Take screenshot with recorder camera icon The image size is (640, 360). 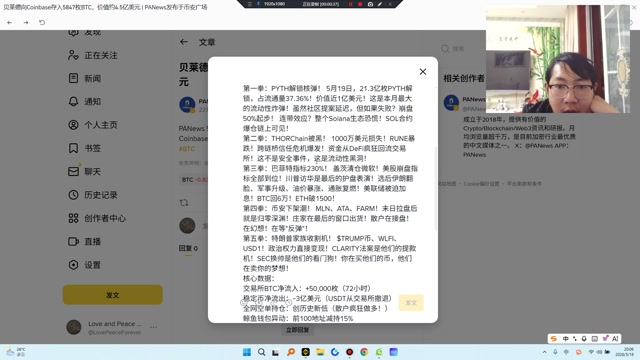pyautogui.click(x=370, y=4)
